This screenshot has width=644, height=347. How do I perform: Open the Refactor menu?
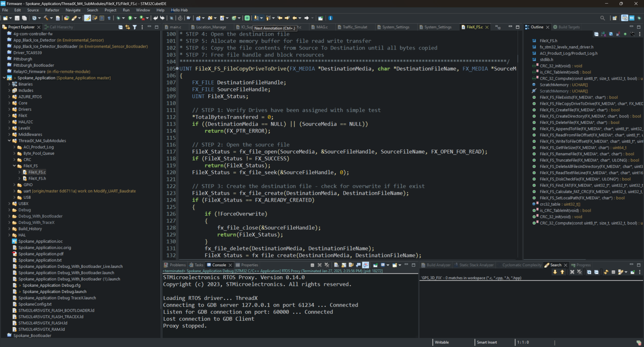[x=52, y=10]
